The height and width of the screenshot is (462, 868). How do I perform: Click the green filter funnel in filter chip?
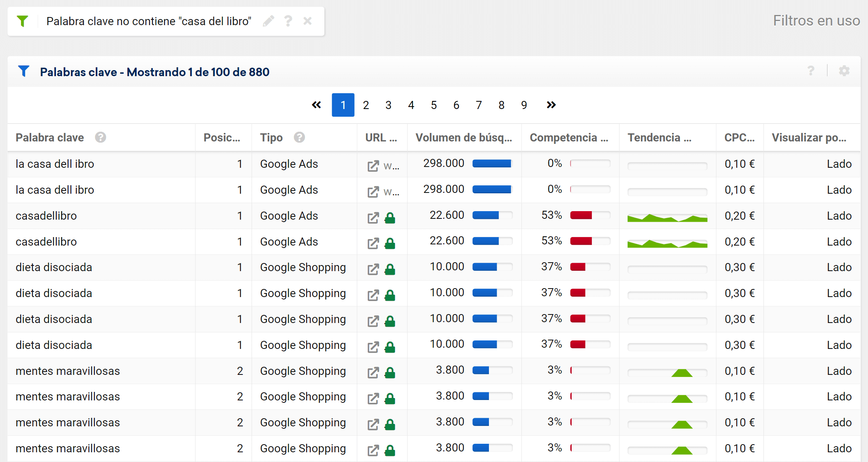[x=23, y=21]
